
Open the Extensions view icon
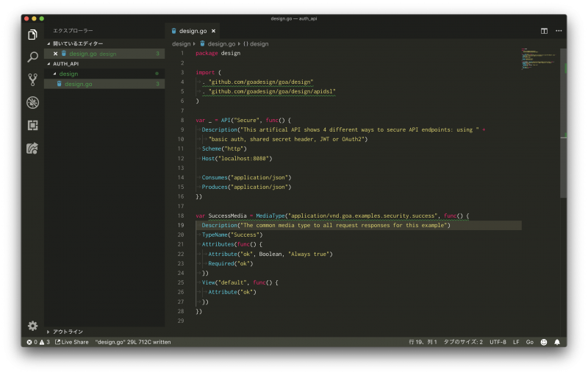coord(32,125)
